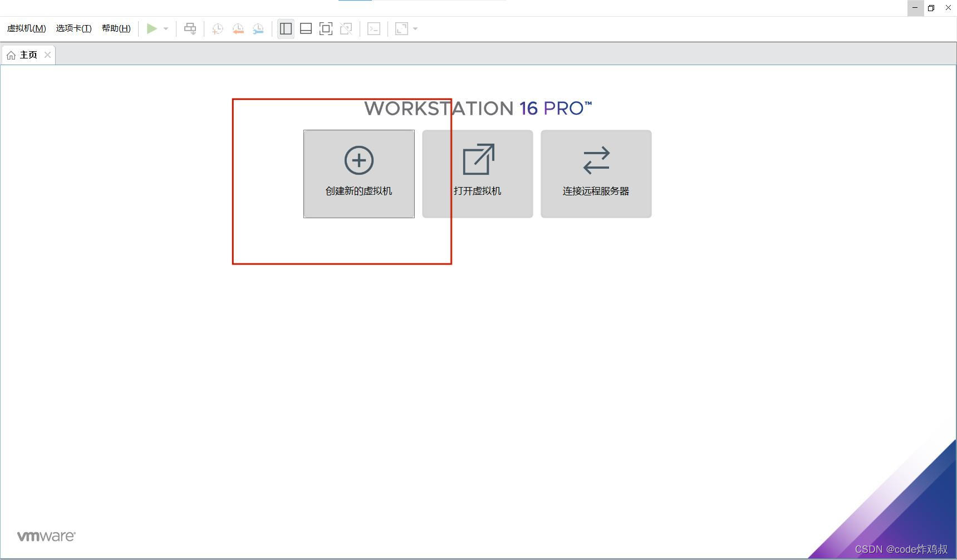Open the 选项卡(T) menu
Screen dimensions: 957x560
coord(73,28)
